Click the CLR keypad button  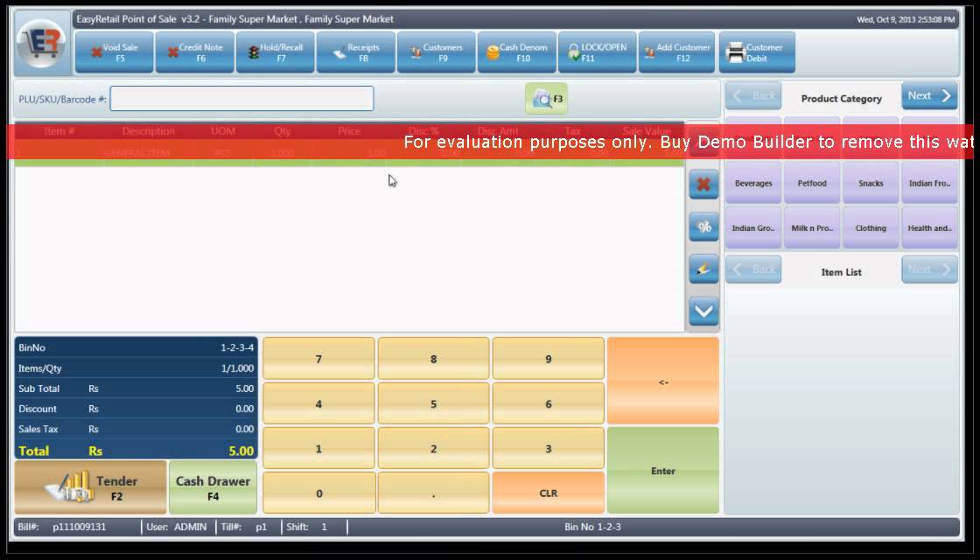548,493
